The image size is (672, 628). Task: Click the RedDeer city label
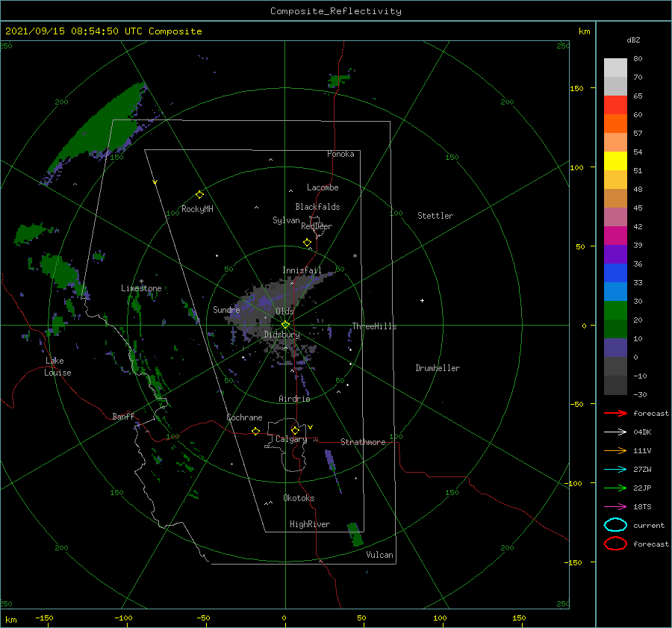coord(317,226)
